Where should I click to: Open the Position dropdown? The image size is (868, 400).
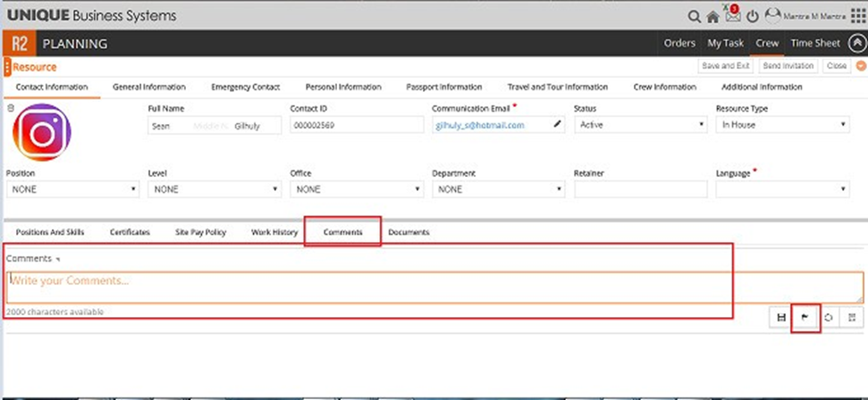(x=72, y=189)
